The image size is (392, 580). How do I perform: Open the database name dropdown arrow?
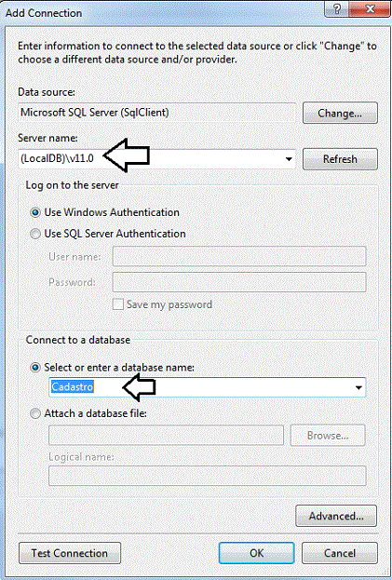pyautogui.click(x=358, y=387)
